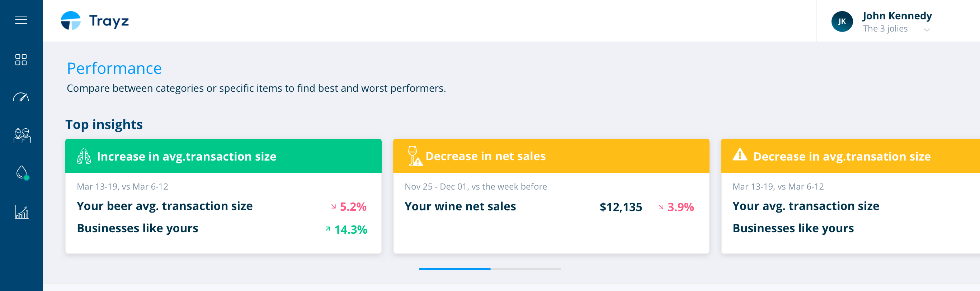The height and width of the screenshot is (291, 980).
Task: Open the John Kennedy account menu
Action: (x=897, y=15)
